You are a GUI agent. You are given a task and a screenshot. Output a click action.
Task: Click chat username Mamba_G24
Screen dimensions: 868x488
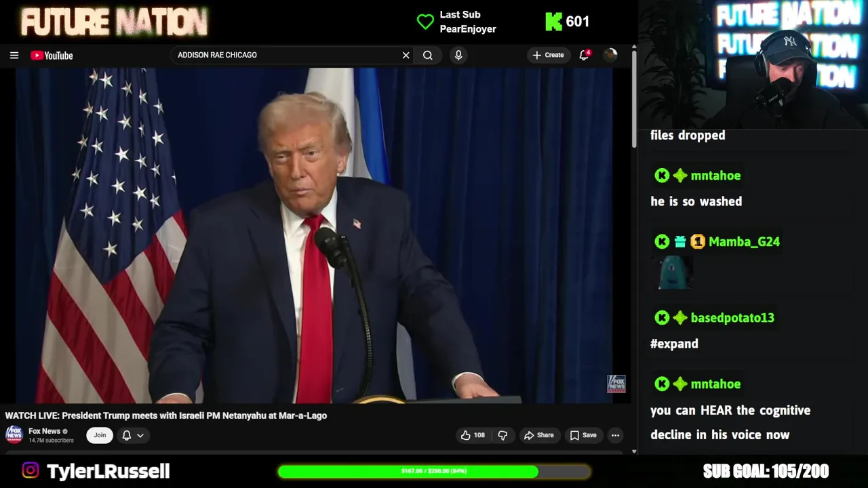744,242
